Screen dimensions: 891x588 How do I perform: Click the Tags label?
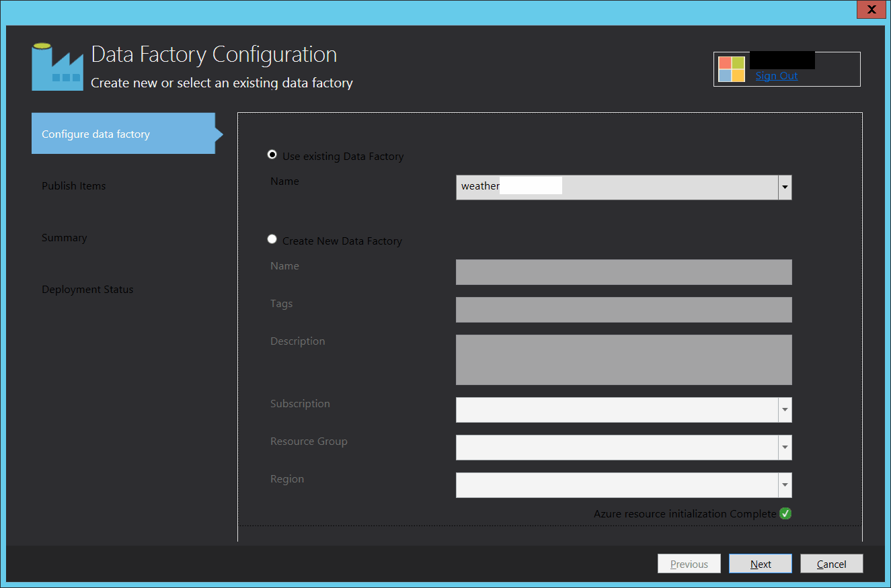(281, 303)
